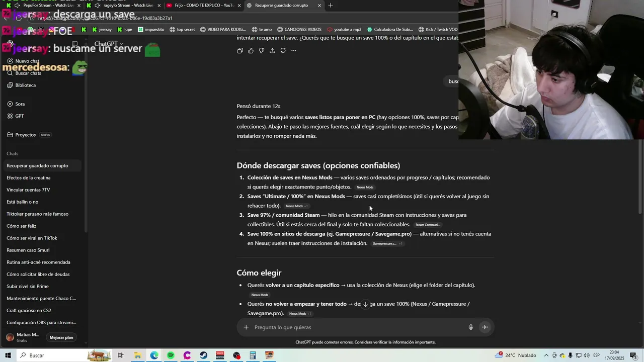Copy the ChatGPT response with copy icon
Screen dimensions: 644x362
point(240,50)
